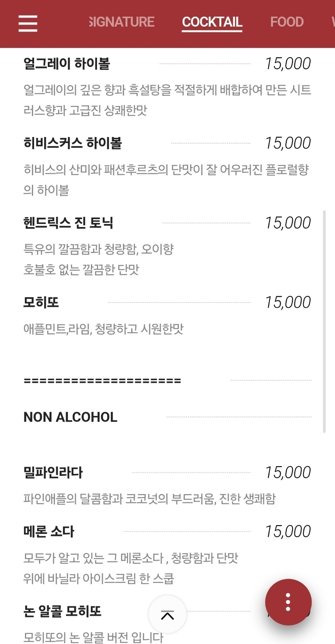Switch to the SIGNATURE tab
This screenshot has height=644, width=335.
[122, 22]
